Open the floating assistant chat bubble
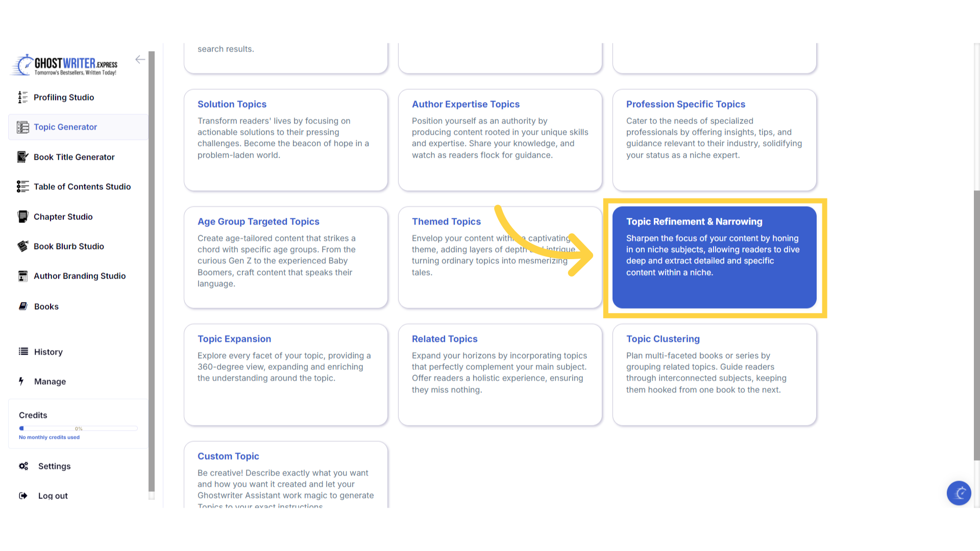 959,493
